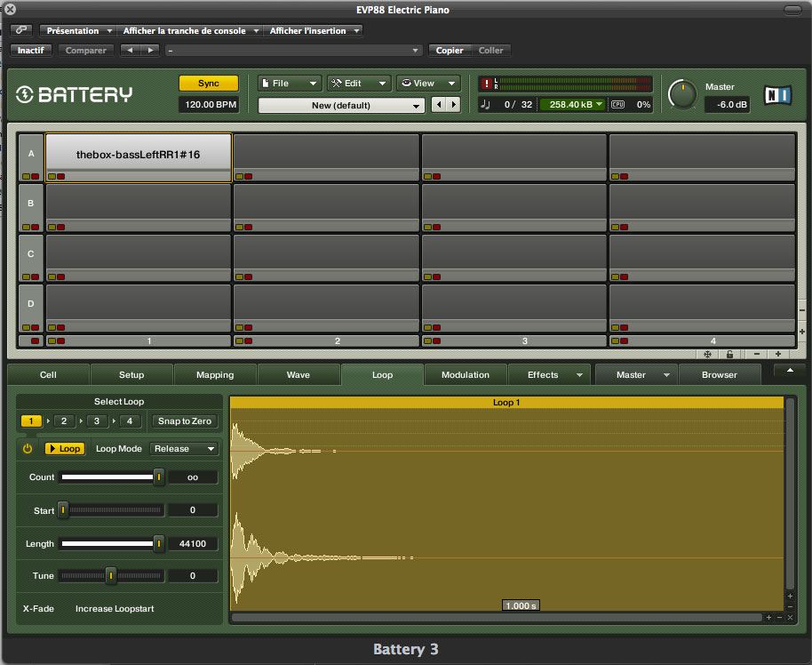This screenshot has height=665, width=812.
Task: Solo row C with yellow button
Action: click(26, 276)
